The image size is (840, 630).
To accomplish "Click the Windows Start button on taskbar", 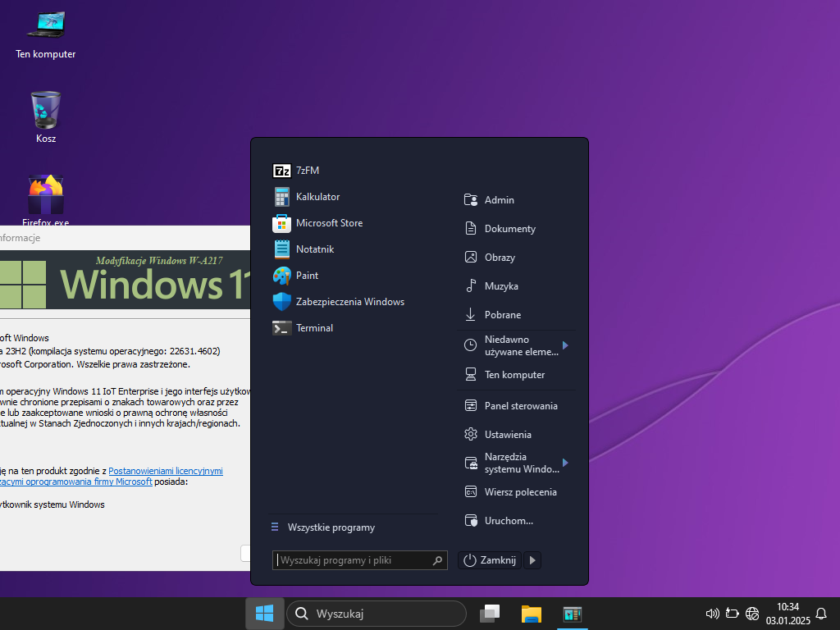I will 264,614.
